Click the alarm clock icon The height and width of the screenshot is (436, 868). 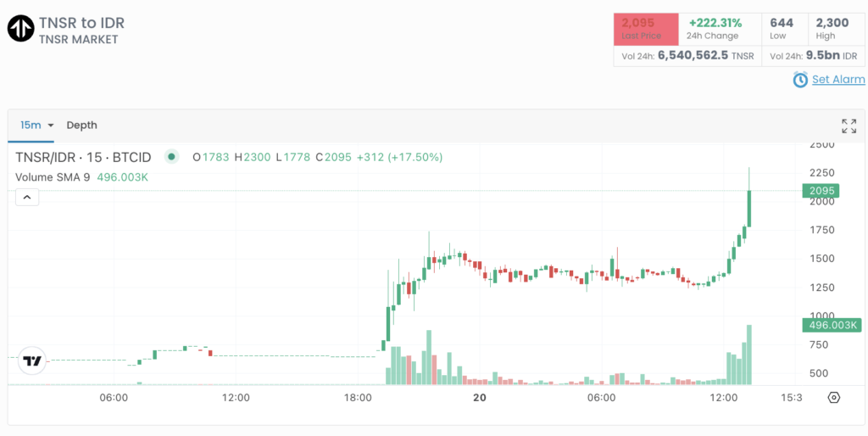[800, 80]
